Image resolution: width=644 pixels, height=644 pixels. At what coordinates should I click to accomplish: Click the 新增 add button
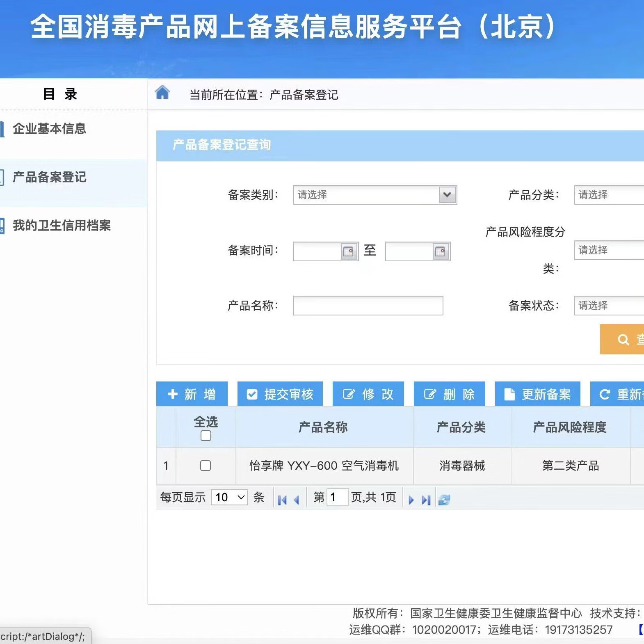pos(192,394)
